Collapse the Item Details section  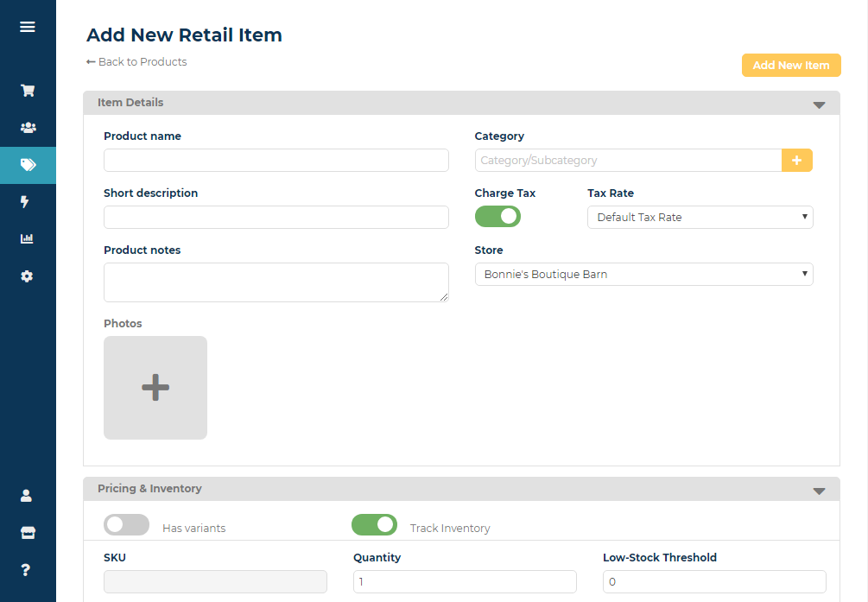pyautogui.click(x=819, y=105)
